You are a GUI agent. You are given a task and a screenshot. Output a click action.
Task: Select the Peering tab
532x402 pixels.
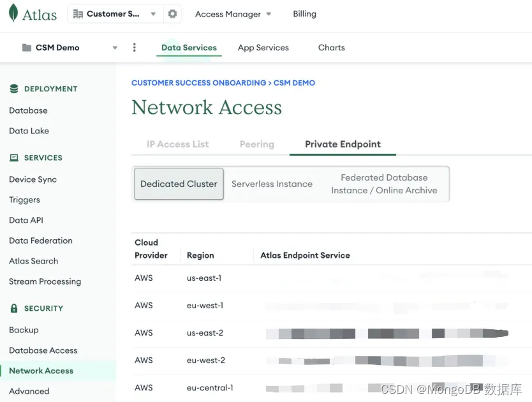(x=257, y=144)
